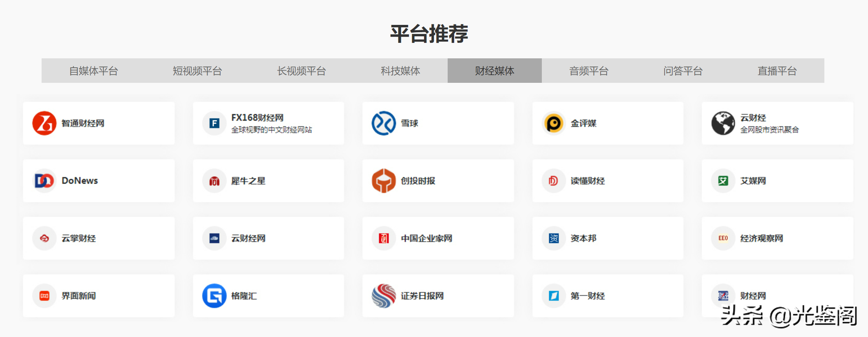Click the 雪球 blue circular logo
Screen dimensions: 868x337
click(x=383, y=123)
